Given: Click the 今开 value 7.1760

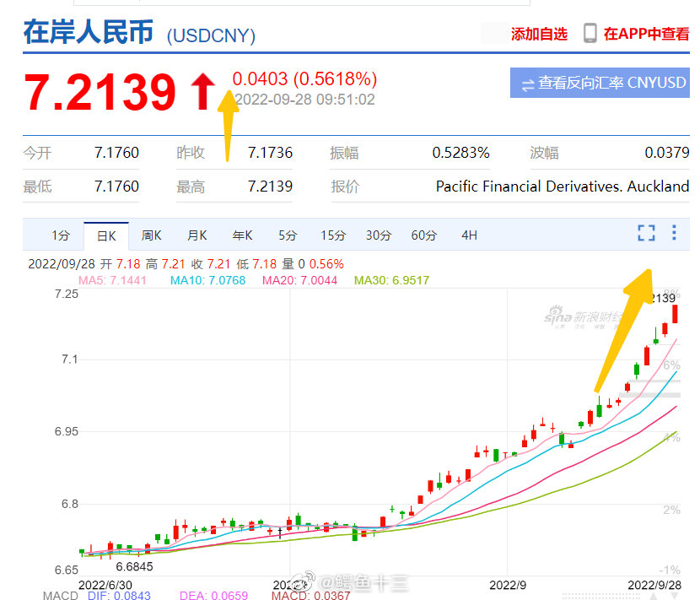Looking at the screenshot, I should tap(116, 153).
